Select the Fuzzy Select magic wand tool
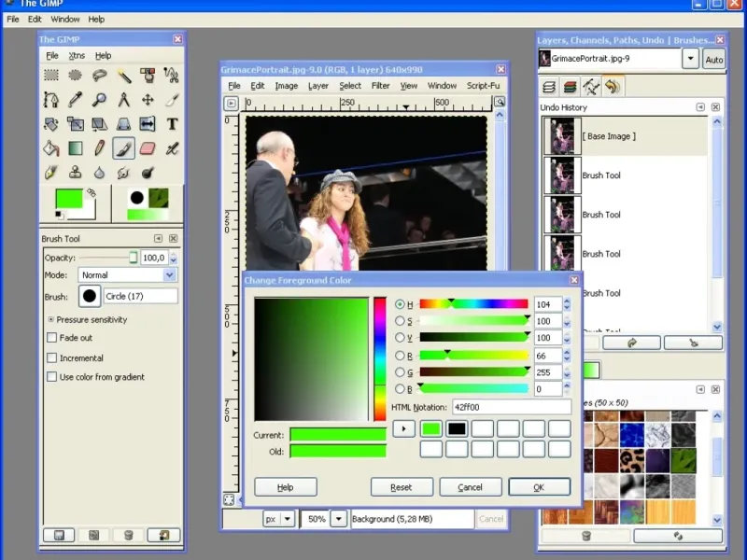The height and width of the screenshot is (560, 747). tap(123, 76)
